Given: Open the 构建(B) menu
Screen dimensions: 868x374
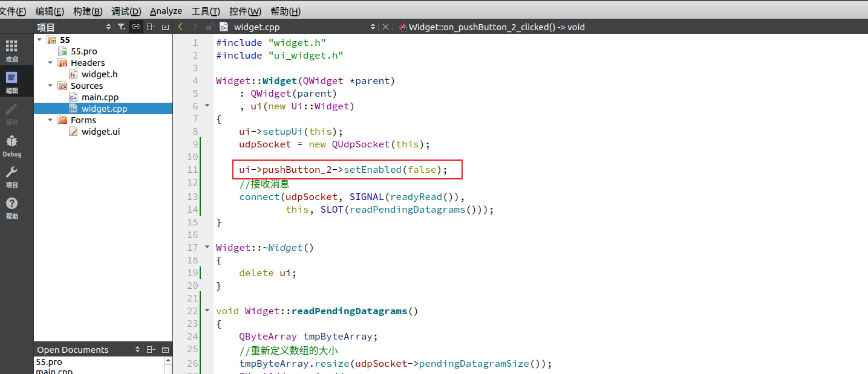Looking at the screenshot, I should click(88, 11).
